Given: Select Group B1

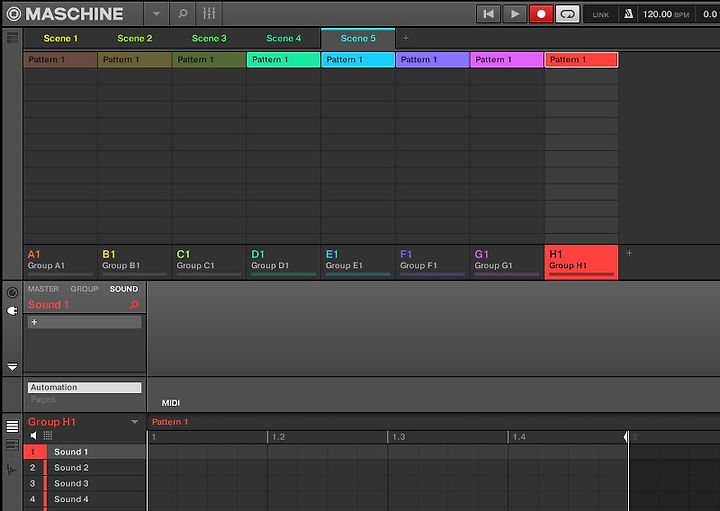Looking at the screenshot, I should pos(135,262).
